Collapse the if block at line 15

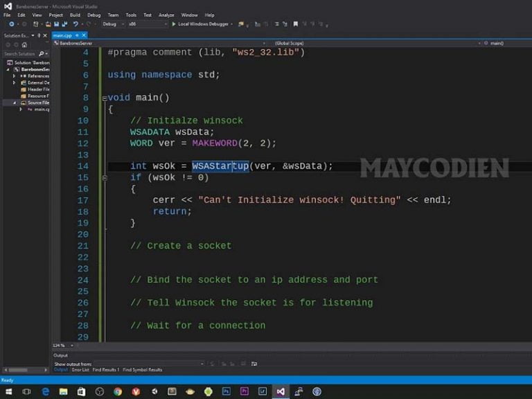pos(105,177)
